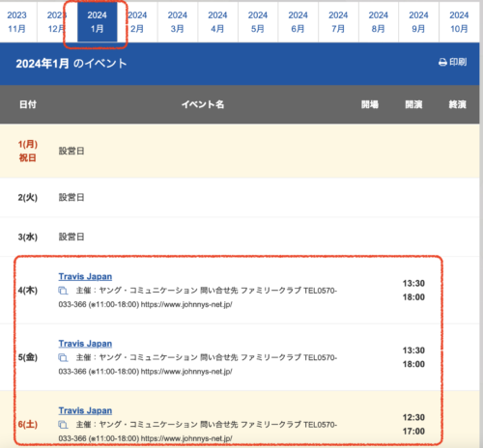Click 12:30 time in the 6(土) row
The image size is (483, 448).
pyautogui.click(x=413, y=417)
